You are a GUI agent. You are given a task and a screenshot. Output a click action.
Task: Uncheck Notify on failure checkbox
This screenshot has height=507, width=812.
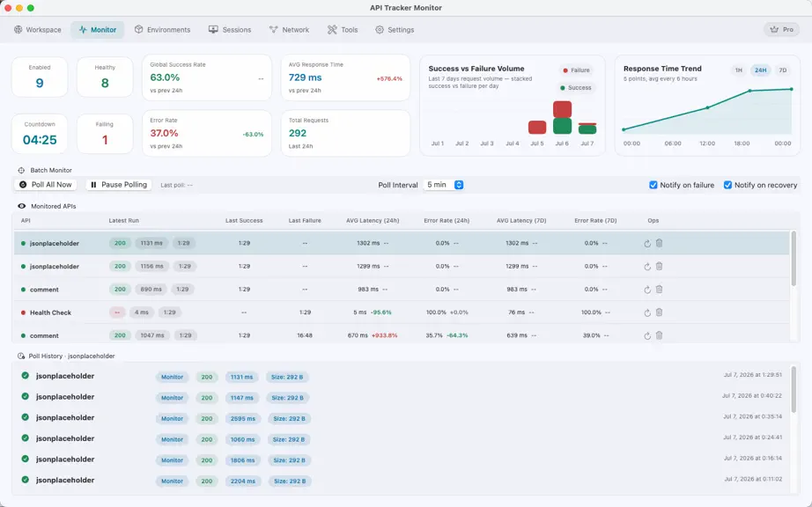pos(653,185)
